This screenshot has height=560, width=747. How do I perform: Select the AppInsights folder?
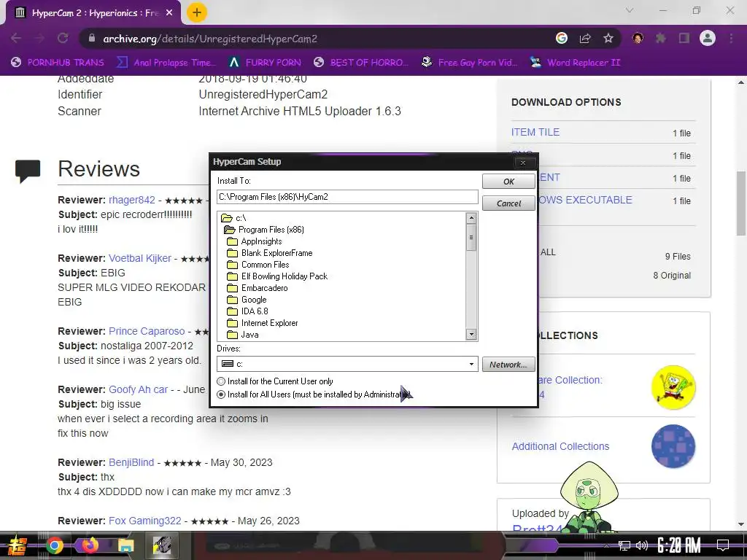tap(255, 241)
